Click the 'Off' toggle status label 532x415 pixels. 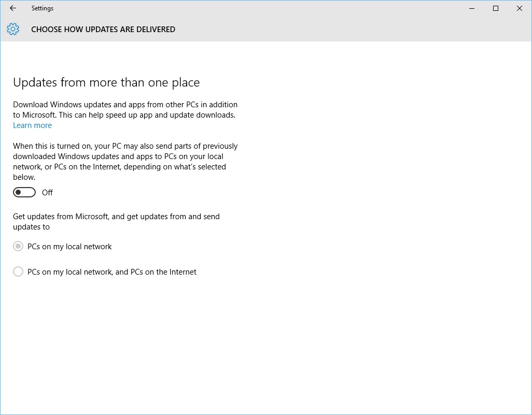pos(47,193)
